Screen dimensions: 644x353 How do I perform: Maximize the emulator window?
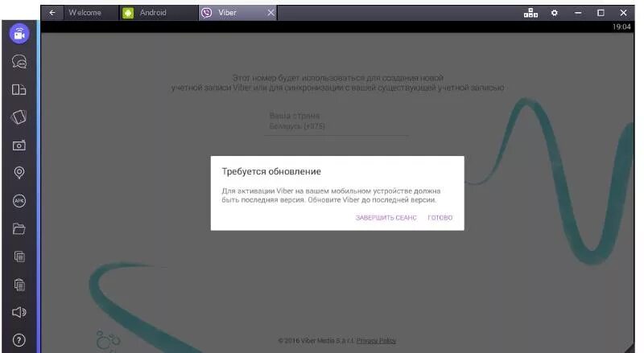coord(601,13)
